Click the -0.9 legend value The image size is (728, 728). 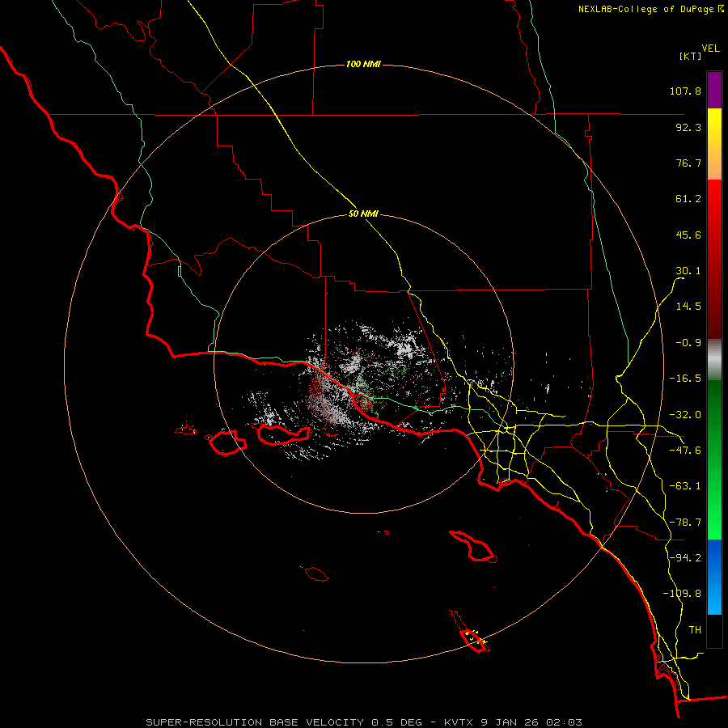(x=688, y=343)
